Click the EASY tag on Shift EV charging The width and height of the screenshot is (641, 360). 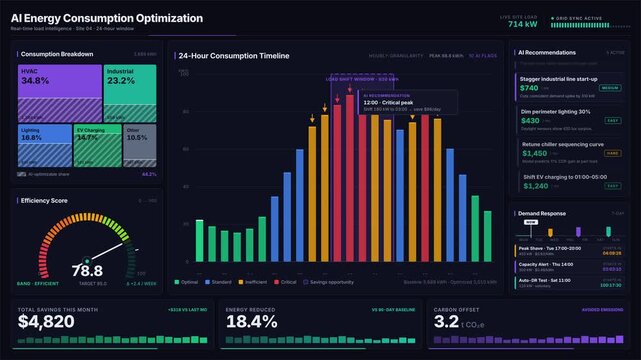pyautogui.click(x=613, y=186)
